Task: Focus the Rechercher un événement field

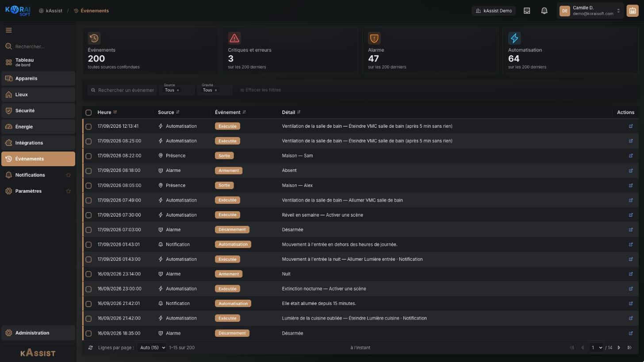Action: [x=122, y=90]
